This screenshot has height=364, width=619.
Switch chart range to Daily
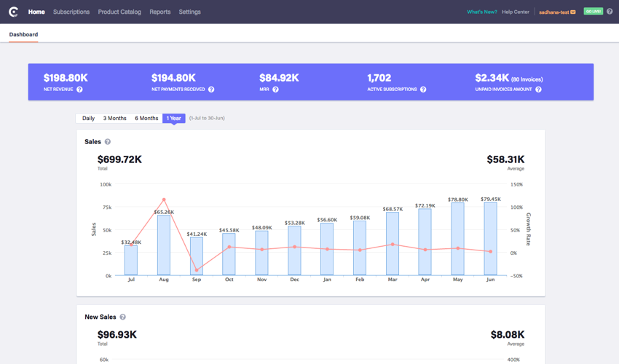point(88,118)
